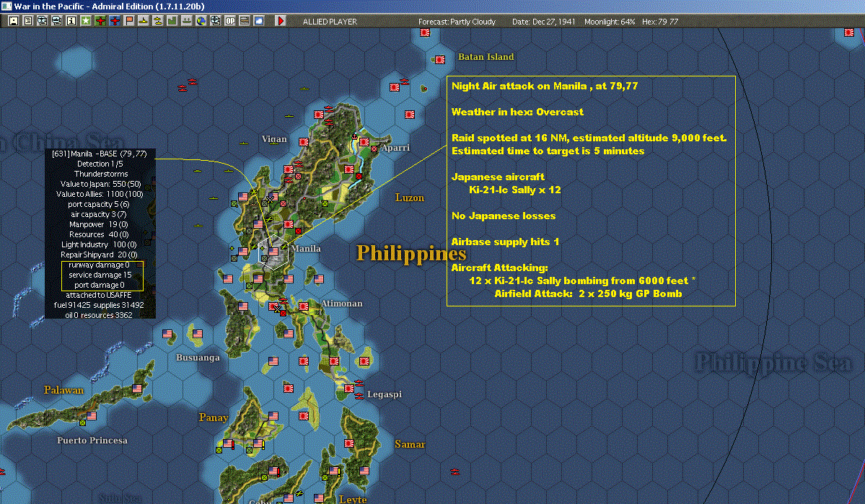Click the Busuanga map label
Screen dimensions: 865x504
click(x=198, y=358)
